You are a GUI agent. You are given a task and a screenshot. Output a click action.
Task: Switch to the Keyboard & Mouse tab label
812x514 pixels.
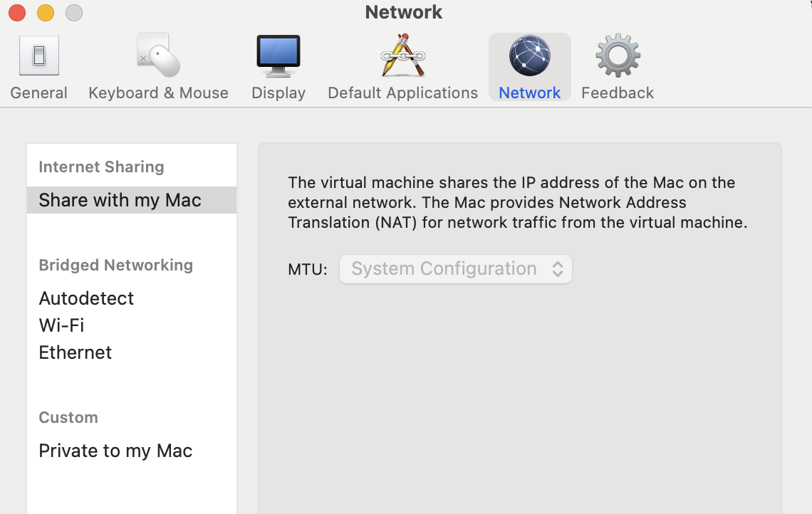click(158, 93)
